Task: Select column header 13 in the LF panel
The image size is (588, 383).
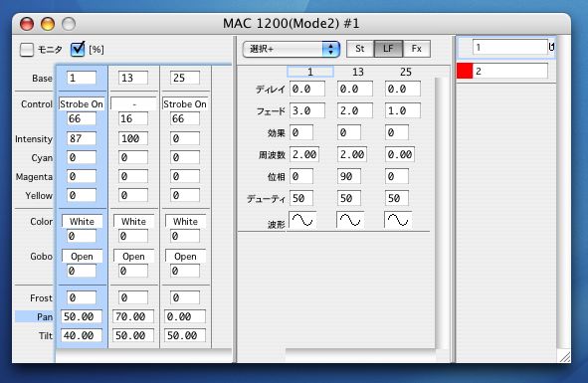Action: click(x=358, y=72)
